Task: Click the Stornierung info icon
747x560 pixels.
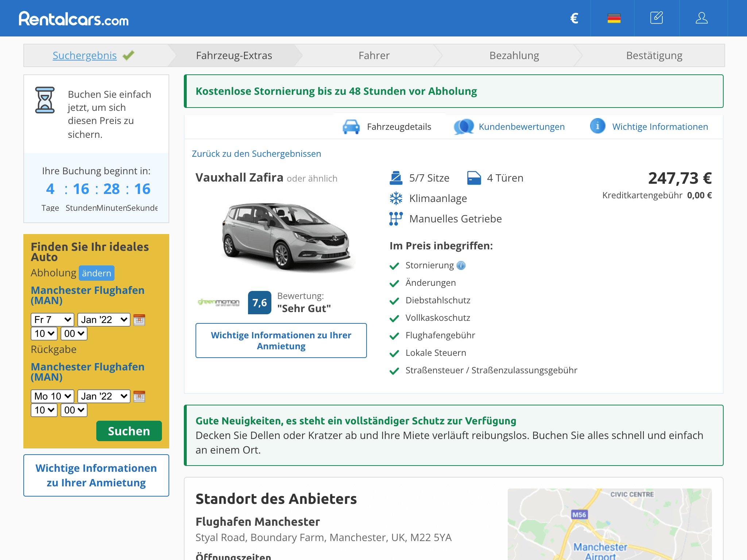Action: pos(461,265)
